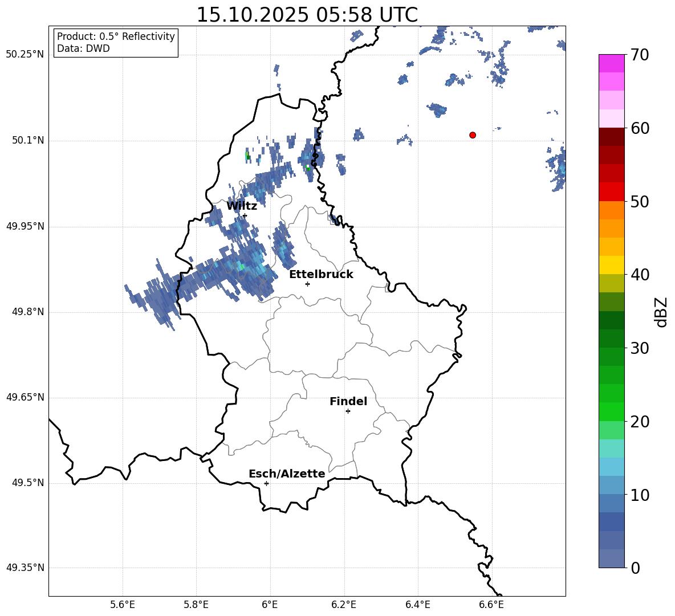The image size is (675, 616).
Task: Click the Ettelbruck city label
Action: (x=321, y=275)
